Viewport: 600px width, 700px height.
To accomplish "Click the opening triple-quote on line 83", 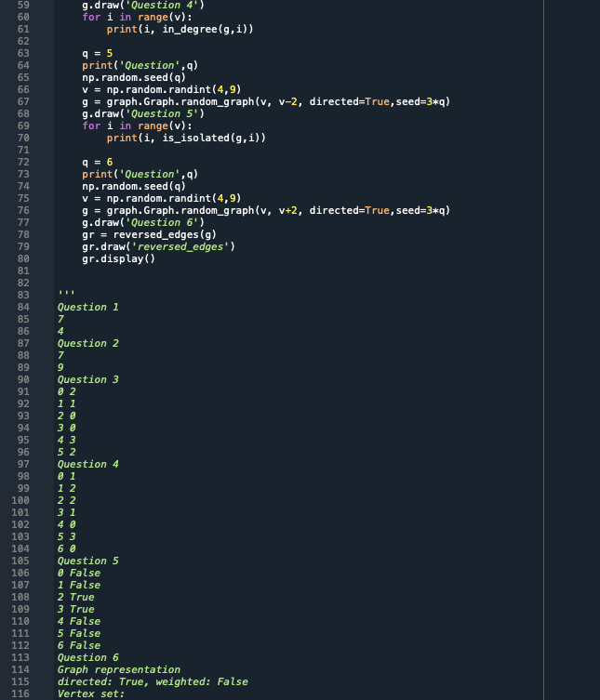I will [x=66, y=294].
